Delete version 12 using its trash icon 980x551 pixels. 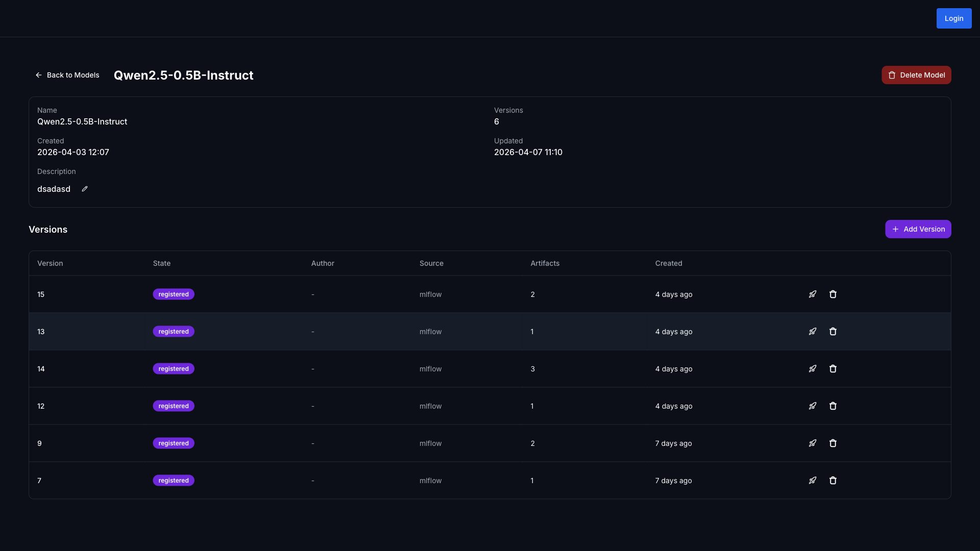832,406
